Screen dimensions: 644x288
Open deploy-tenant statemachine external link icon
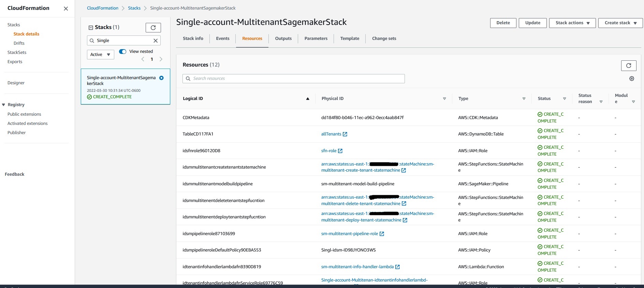[x=405, y=220]
